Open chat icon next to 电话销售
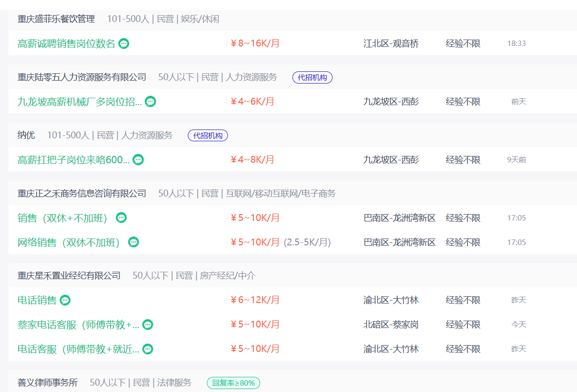 pyautogui.click(x=65, y=300)
